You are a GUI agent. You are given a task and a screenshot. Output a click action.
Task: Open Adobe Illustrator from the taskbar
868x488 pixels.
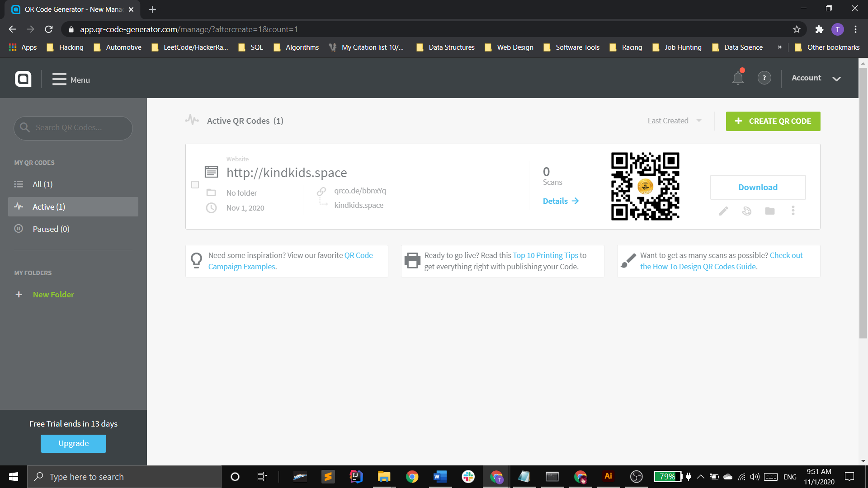coord(608,476)
